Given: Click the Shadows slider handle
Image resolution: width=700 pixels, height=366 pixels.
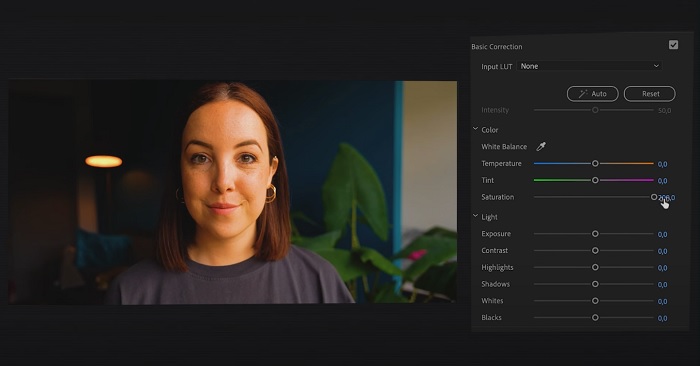Looking at the screenshot, I should click(x=595, y=284).
